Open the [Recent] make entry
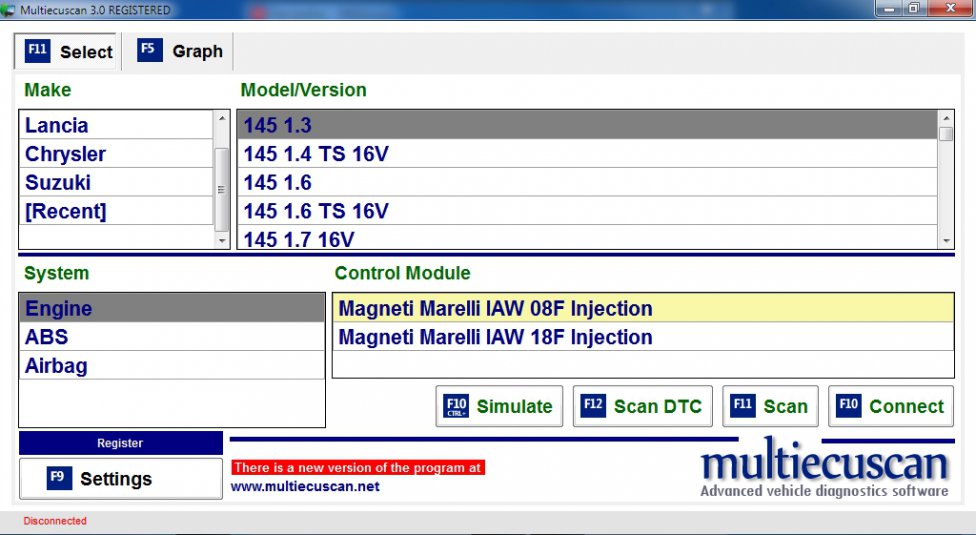This screenshot has width=976, height=535. 65,211
